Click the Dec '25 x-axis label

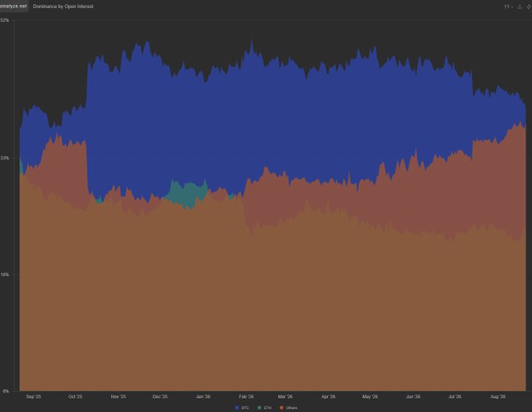point(160,396)
